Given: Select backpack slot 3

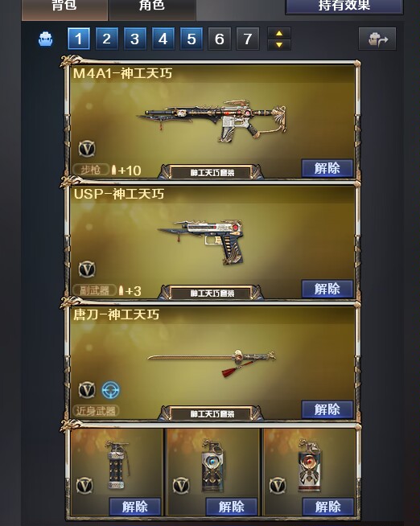Looking at the screenshot, I should pyautogui.click(x=135, y=39).
